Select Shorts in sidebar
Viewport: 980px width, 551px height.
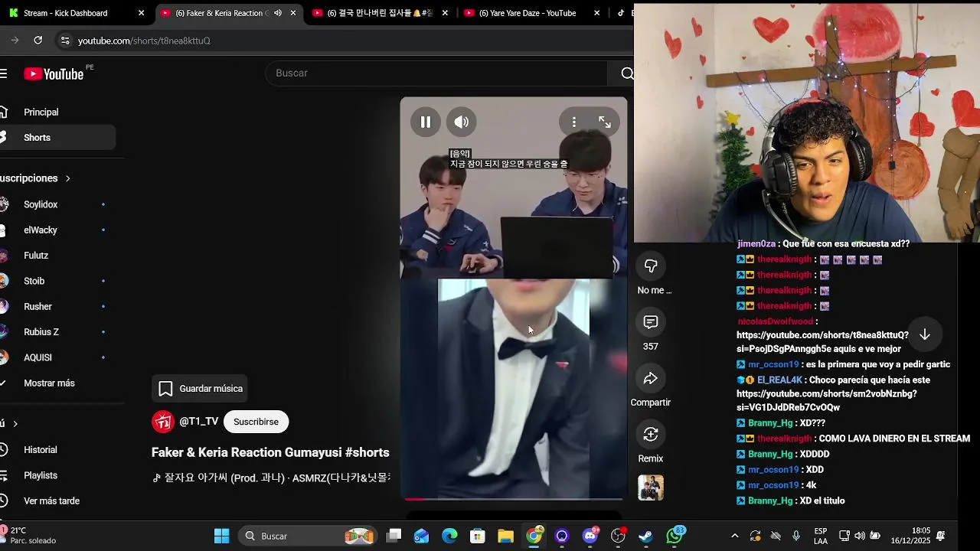click(x=57, y=138)
